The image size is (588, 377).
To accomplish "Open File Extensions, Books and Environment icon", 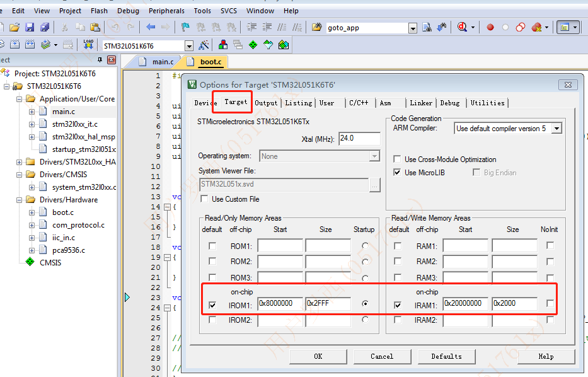I will (223, 45).
